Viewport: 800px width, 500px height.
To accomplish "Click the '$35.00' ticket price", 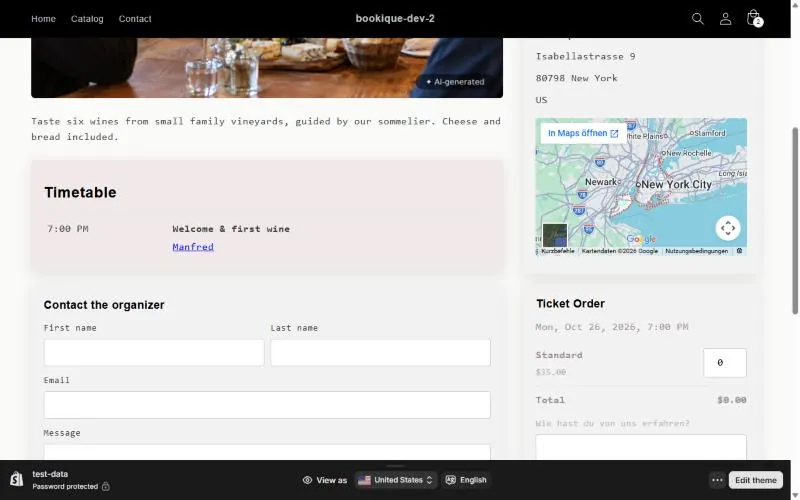I will (x=551, y=372).
